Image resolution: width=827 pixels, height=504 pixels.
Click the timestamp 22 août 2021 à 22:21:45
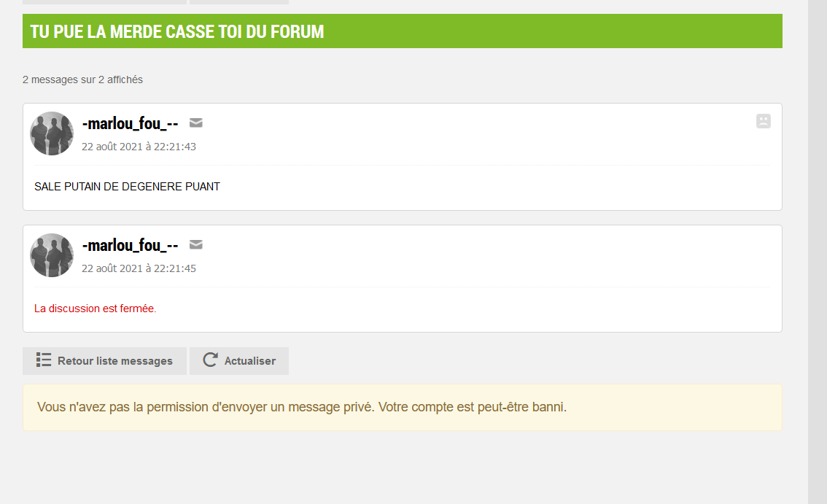[x=139, y=268]
